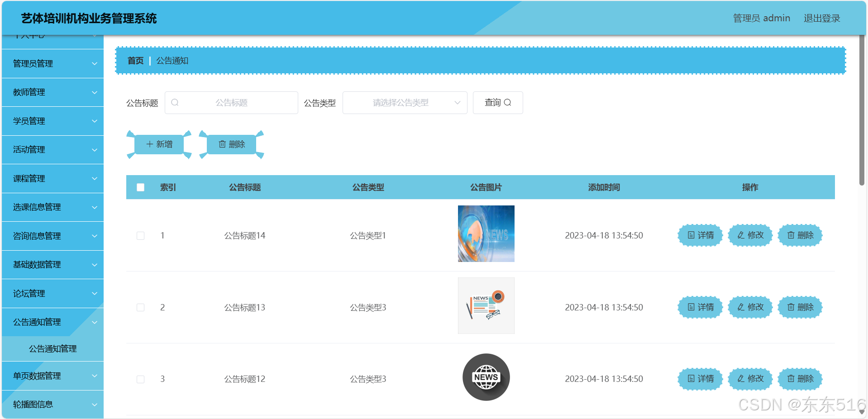
Task: Expand the 教师管理 sidebar menu
Action: 53,92
